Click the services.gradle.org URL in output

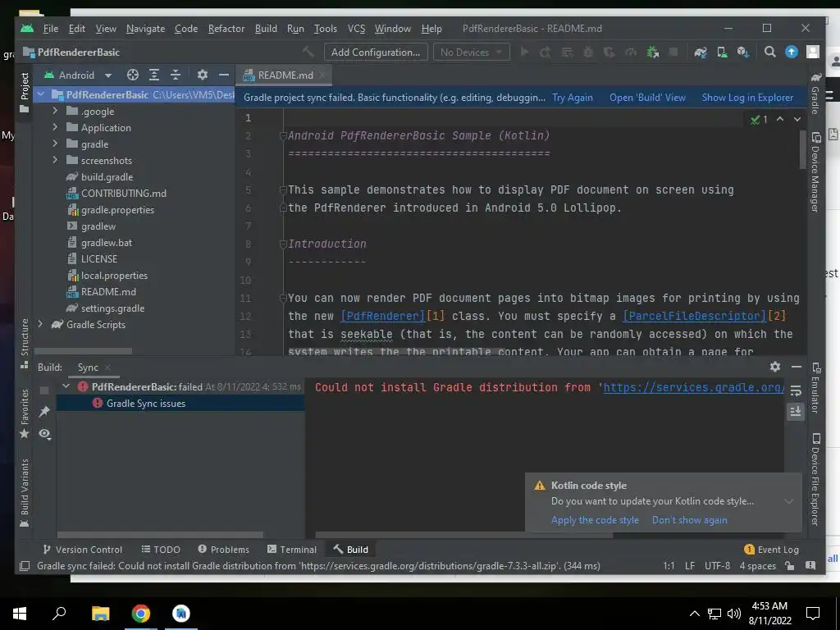(x=694, y=387)
